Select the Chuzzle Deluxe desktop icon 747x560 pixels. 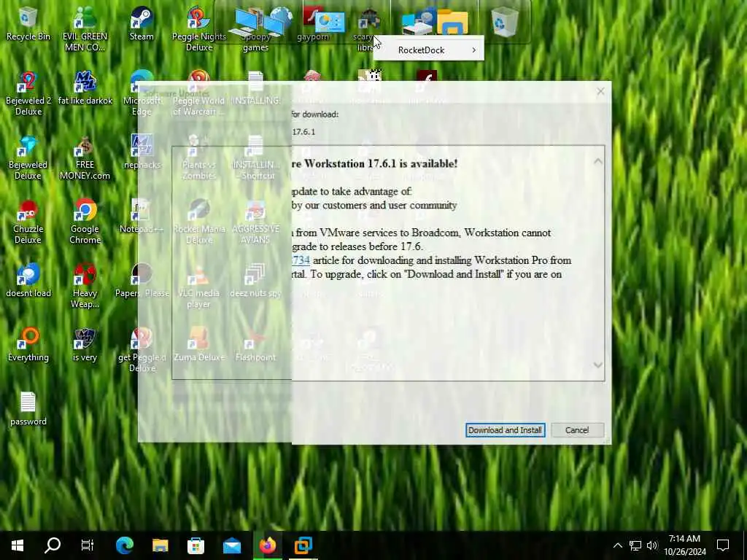click(x=28, y=222)
